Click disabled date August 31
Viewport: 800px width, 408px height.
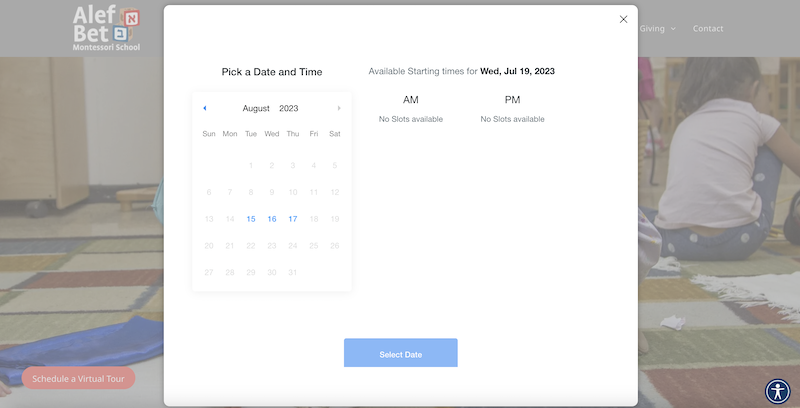(x=293, y=273)
